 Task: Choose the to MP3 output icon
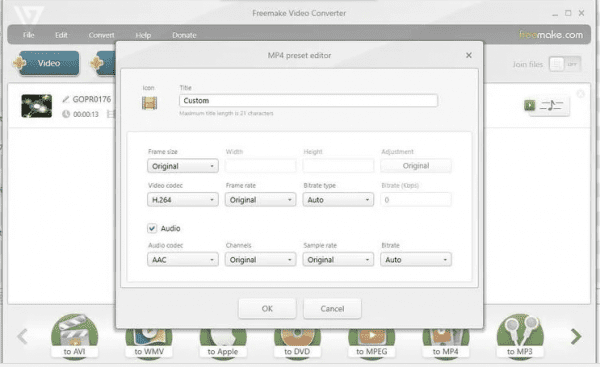click(x=520, y=336)
